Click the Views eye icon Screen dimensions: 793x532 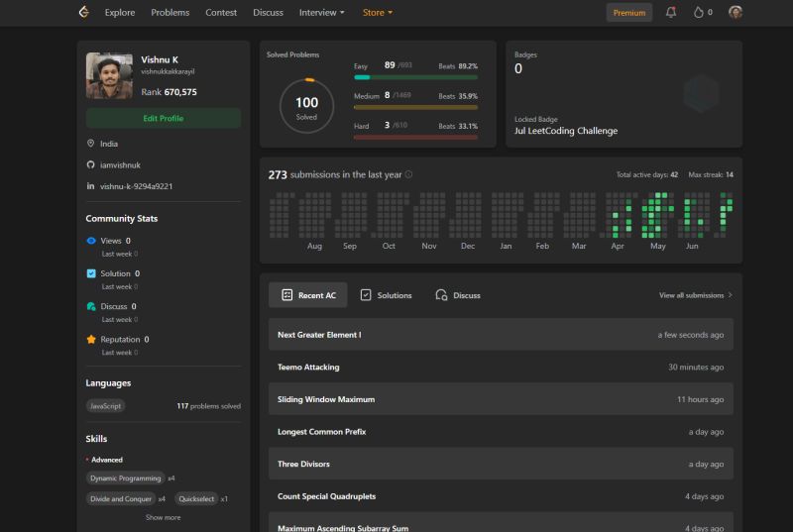coord(91,241)
